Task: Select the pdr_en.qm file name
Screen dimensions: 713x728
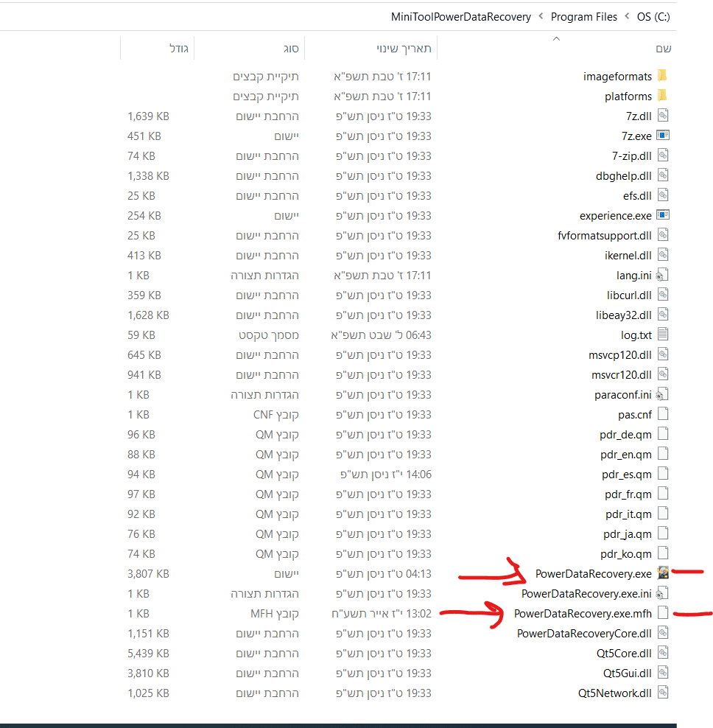Action: point(626,455)
